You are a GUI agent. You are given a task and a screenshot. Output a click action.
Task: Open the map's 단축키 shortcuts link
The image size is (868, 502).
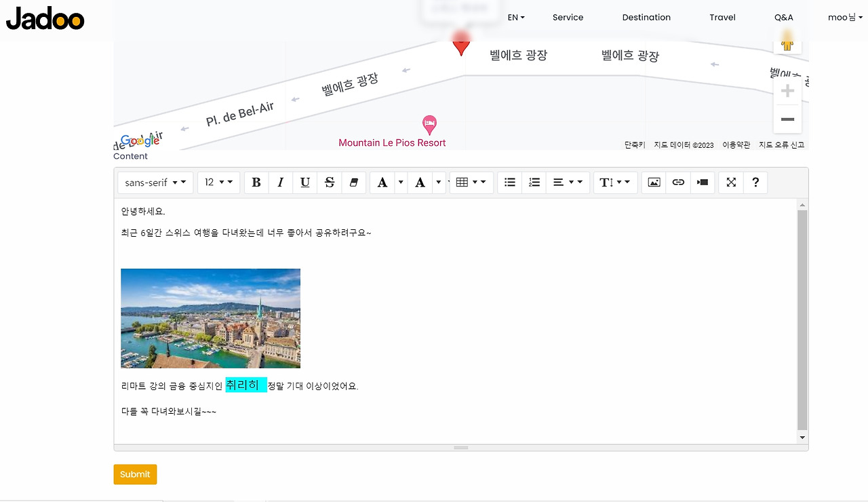click(x=635, y=144)
